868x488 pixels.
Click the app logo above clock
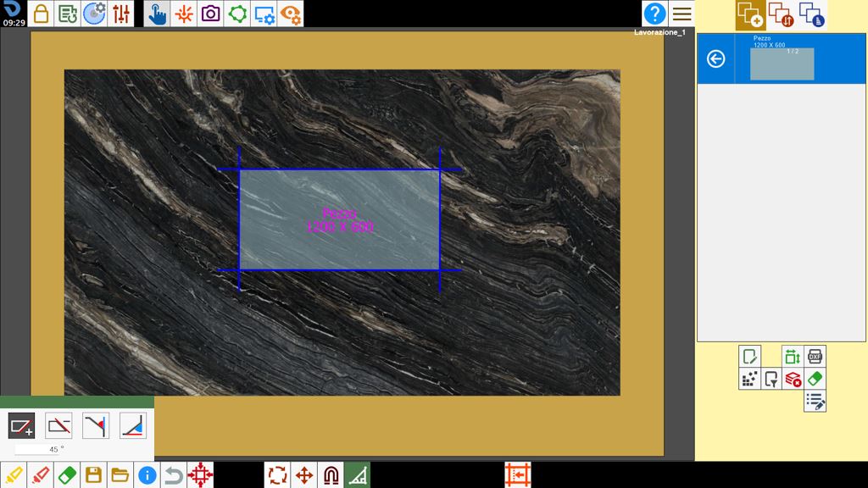coord(12,8)
